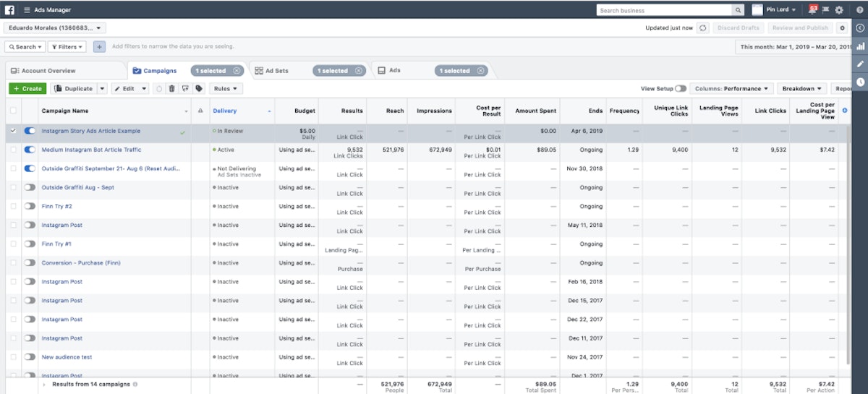Viewport: 868px width, 394px height.
Task: Open the Columns: Performance dropdown
Action: 731,88
